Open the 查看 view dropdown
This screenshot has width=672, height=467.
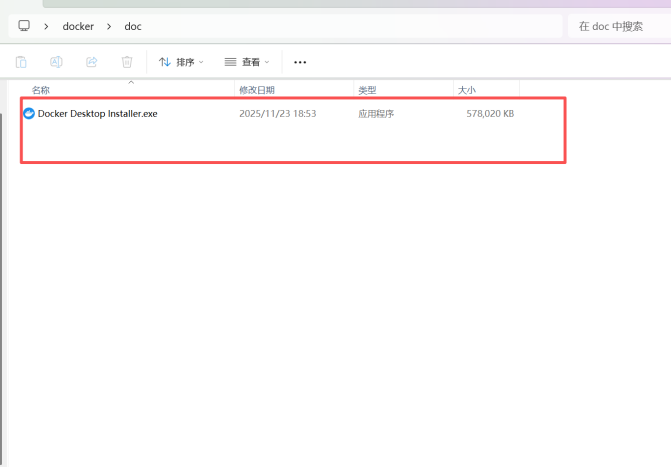point(247,62)
